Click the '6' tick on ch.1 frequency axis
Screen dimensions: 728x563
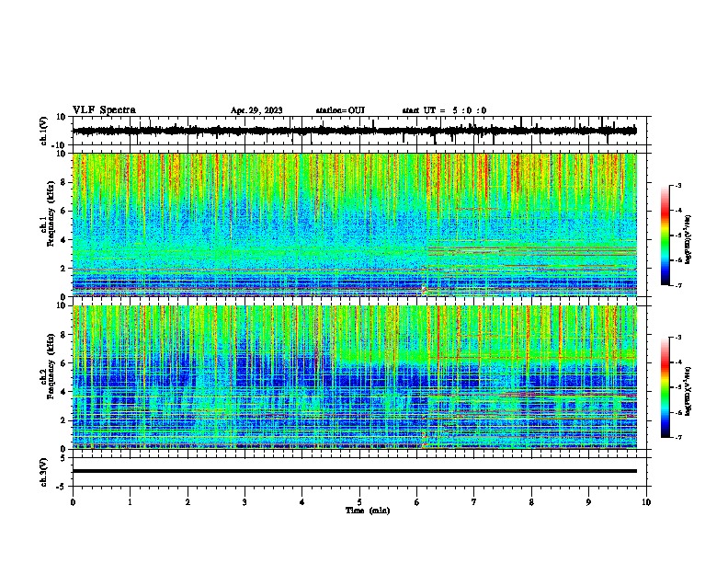(63, 211)
